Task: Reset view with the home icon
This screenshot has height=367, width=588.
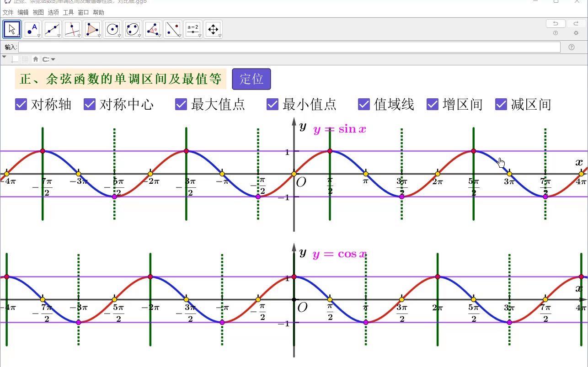Action: [x=36, y=59]
